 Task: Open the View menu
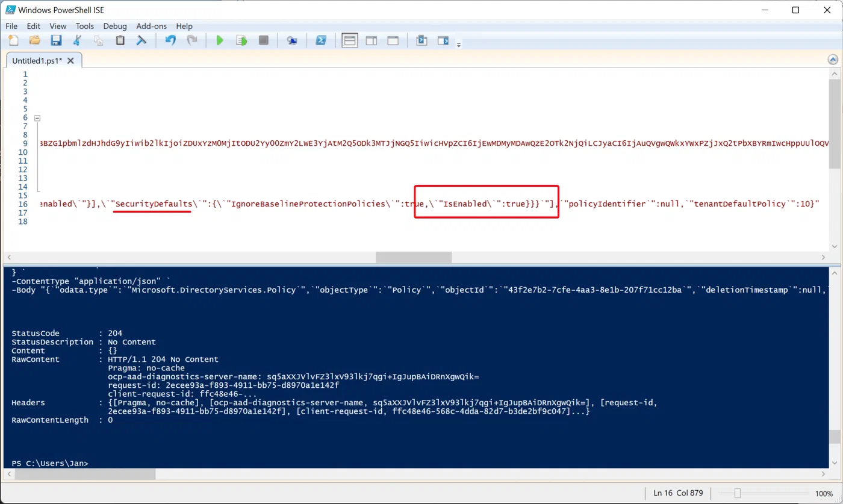[58, 26]
